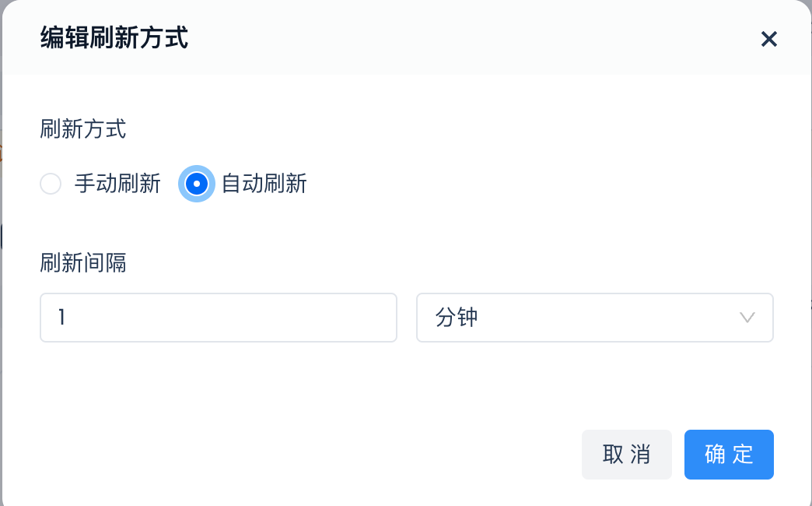Screen dimensions: 812x506
Task: Click the 手动刷新 option label text
Action: [117, 184]
